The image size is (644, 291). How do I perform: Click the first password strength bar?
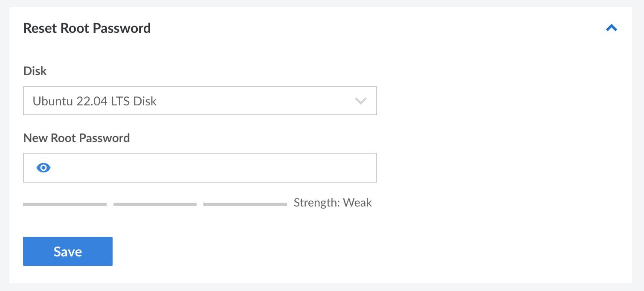click(x=64, y=204)
